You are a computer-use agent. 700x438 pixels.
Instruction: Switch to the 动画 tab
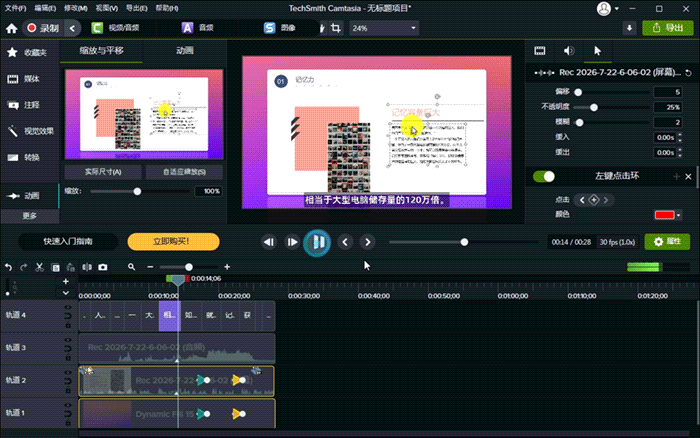184,50
